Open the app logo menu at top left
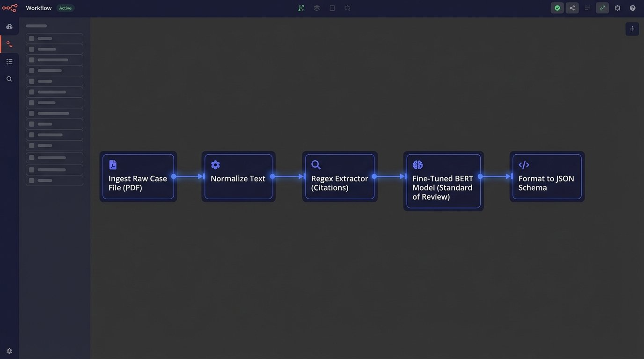The image size is (644, 359). 9,7
